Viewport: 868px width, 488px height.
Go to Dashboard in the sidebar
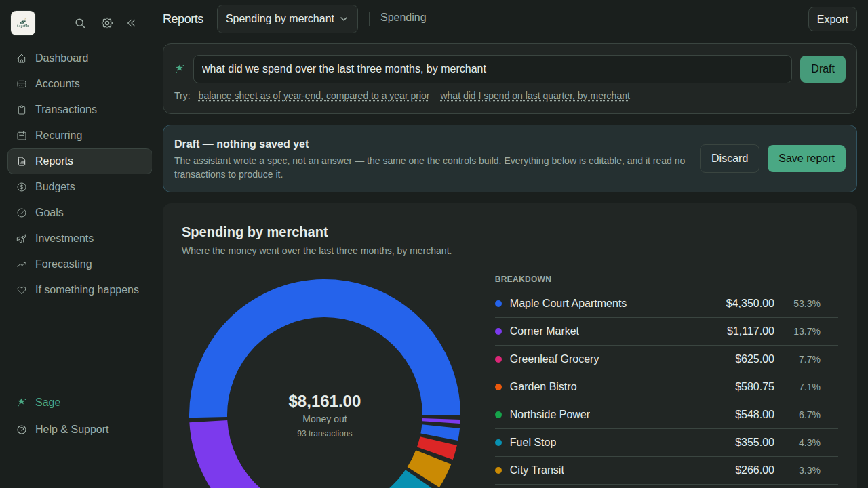(x=79, y=58)
